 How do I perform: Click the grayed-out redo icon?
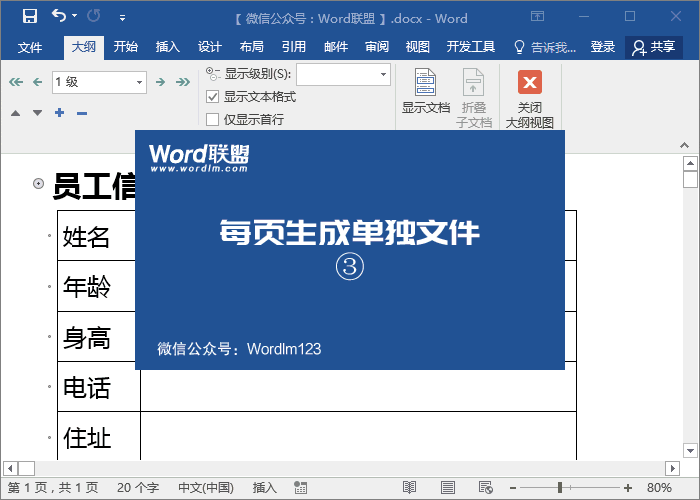pyautogui.click(x=94, y=16)
